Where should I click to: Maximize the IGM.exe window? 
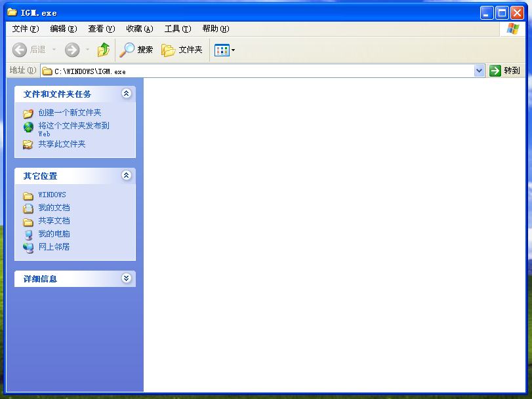pos(502,13)
